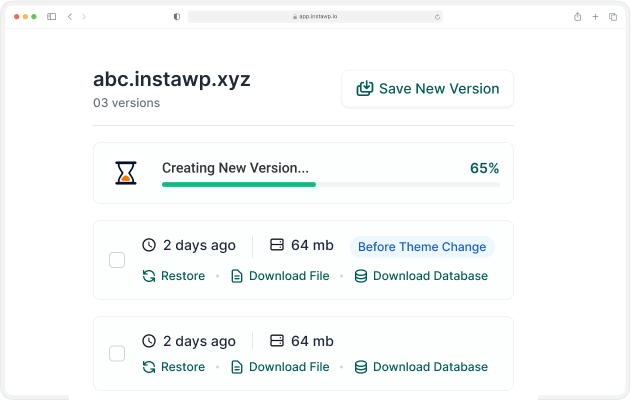The width and height of the screenshot is (631, 415).
Task: Click Download File in the untagged version
Action: pos(280,367)
